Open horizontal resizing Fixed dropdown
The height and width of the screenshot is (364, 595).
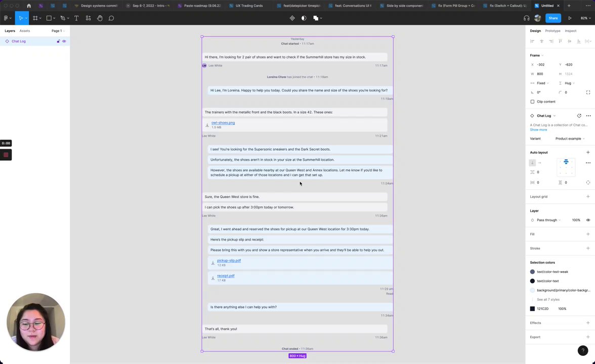coord(542,83)
